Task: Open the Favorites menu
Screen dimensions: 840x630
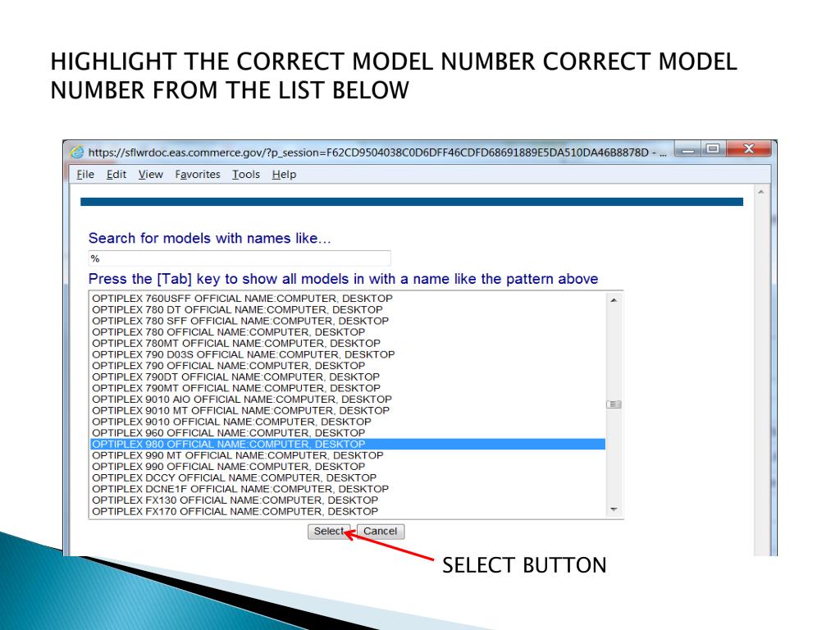Action: tap(198, 174)
